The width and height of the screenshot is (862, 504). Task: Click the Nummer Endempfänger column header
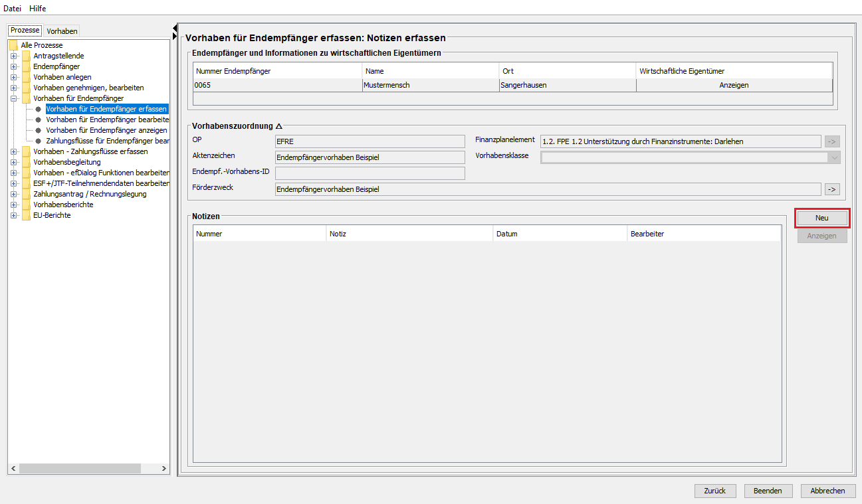[278, 71]
